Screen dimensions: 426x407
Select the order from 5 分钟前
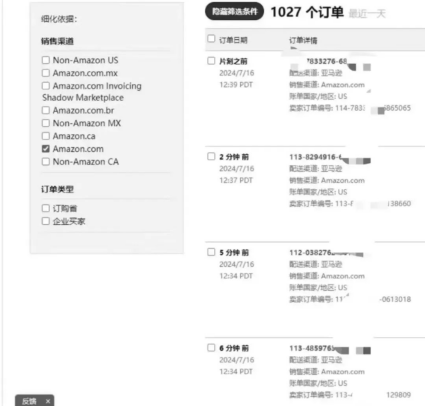coord(211,252)
